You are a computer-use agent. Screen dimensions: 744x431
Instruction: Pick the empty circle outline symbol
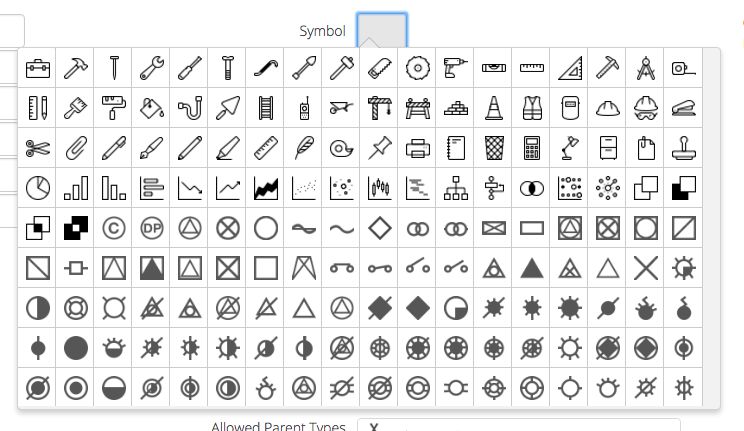(x=266, y=228)
